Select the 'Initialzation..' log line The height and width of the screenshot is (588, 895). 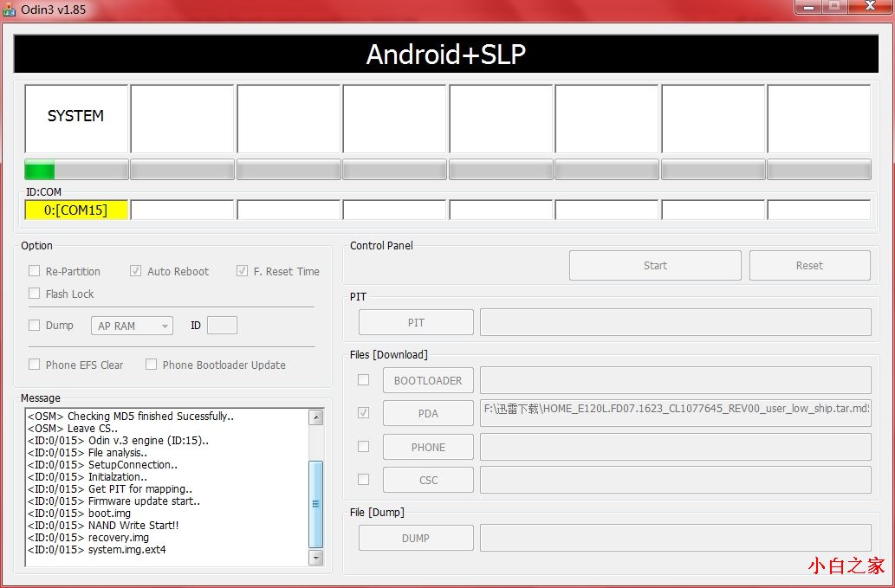click(x=87, y=477)
